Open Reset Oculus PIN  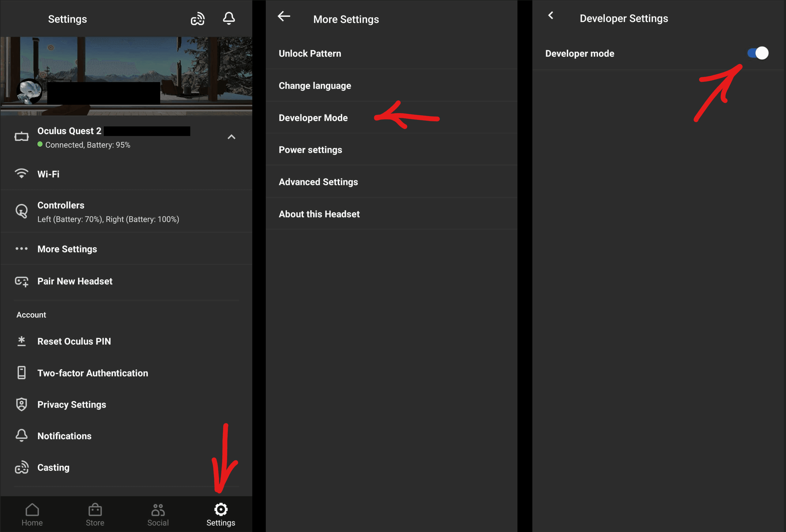pos(126,341)
